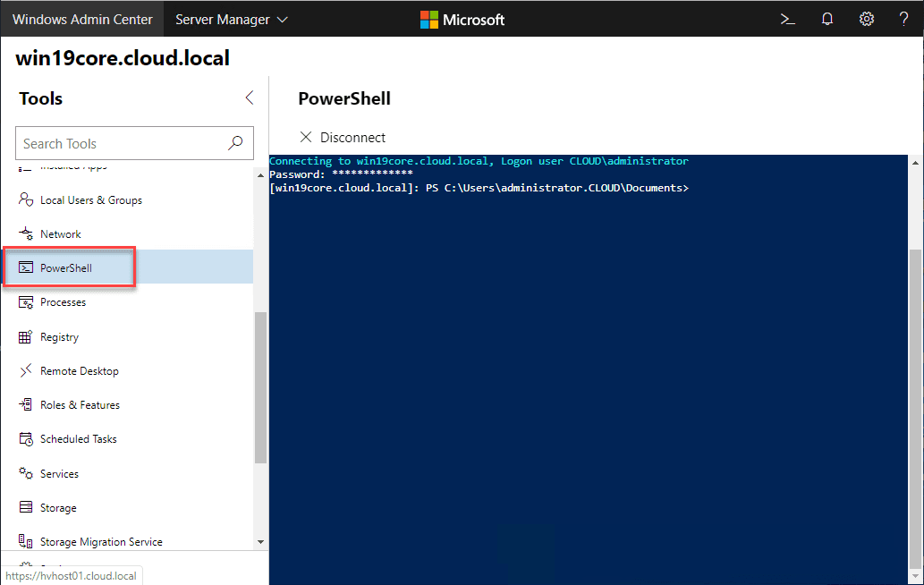This screenshot has width=924, height=585.
Task: Click Windows Admin Center in the top bar
Action: [x=81, y=18]
